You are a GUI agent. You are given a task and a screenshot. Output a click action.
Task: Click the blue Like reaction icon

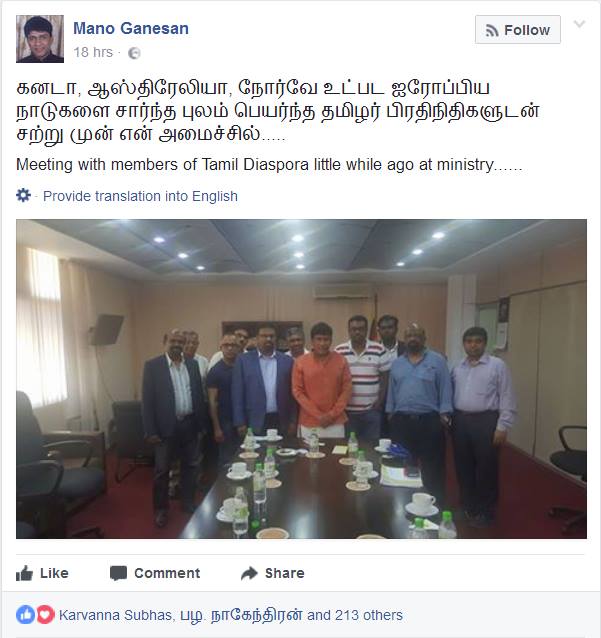click(x=25, y=614)
